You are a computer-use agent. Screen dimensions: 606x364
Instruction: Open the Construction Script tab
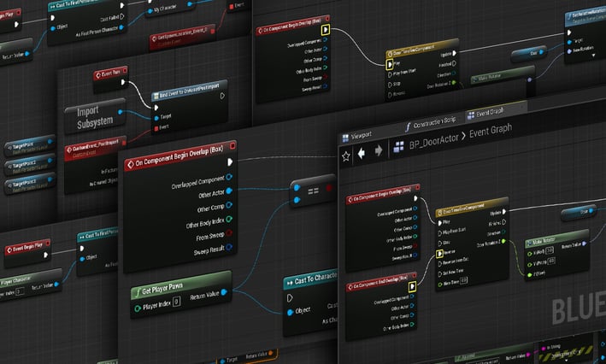[431, 123]
